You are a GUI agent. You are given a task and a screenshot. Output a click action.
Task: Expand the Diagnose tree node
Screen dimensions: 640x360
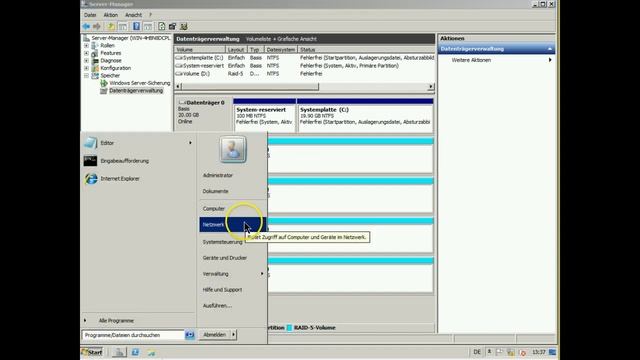86,60
